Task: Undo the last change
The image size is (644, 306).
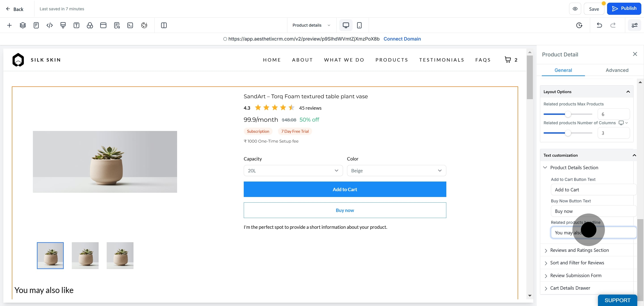Action: click(599, 25)
